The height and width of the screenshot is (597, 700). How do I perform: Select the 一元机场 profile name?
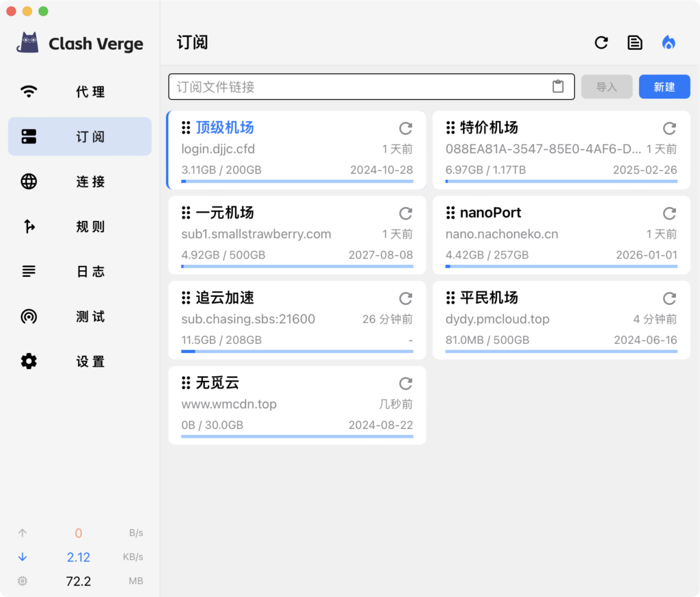click(x=224, y=213)
